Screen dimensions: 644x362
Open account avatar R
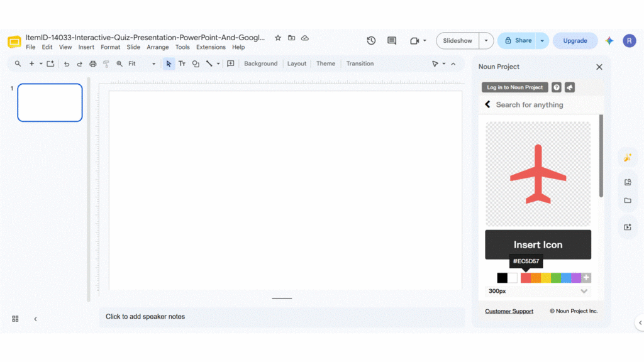tap(629, 41)
